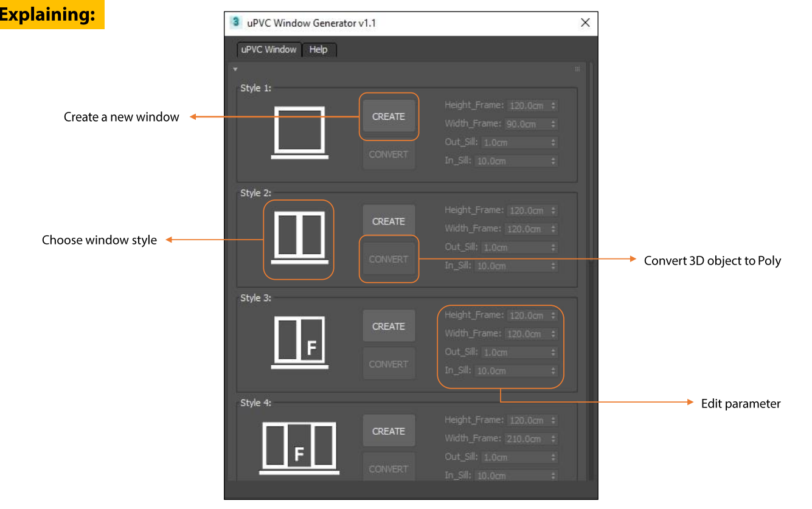Adjust Style 3 Out_Sill spinner arrows
The image size is (812, 509).
(x=553, y=353)
